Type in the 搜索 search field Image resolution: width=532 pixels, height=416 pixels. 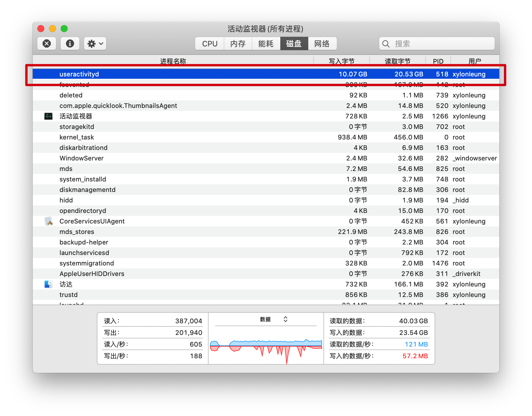point(440,44)
